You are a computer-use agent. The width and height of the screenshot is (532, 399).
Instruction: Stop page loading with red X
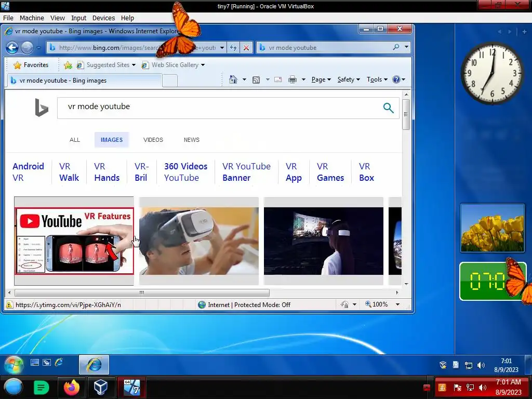(x=246, y=47)
